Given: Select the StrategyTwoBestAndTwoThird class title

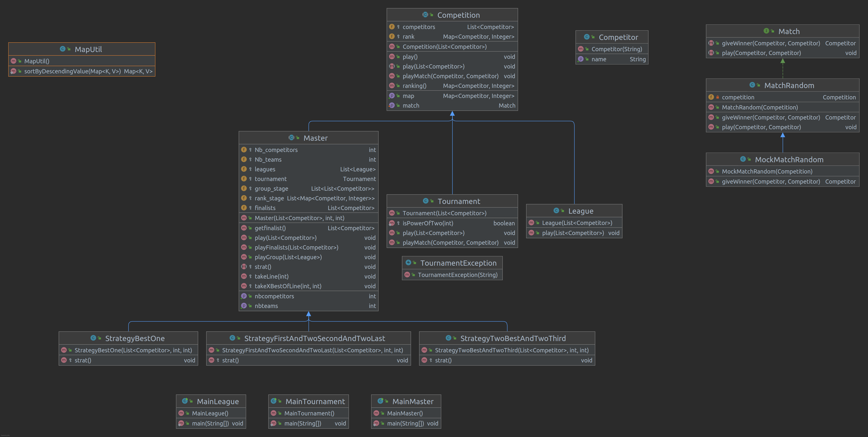Looking at the screenshot, I should click(x=513, y=339).
